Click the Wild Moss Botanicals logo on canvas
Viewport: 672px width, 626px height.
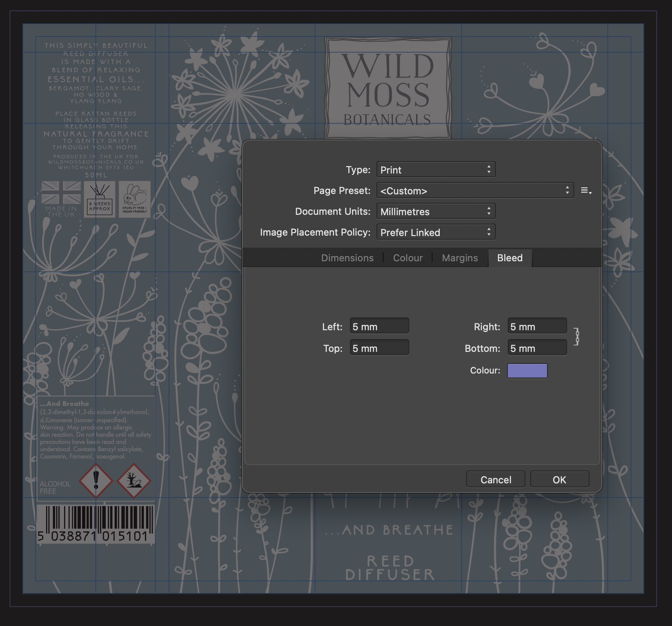pos(388,89)
